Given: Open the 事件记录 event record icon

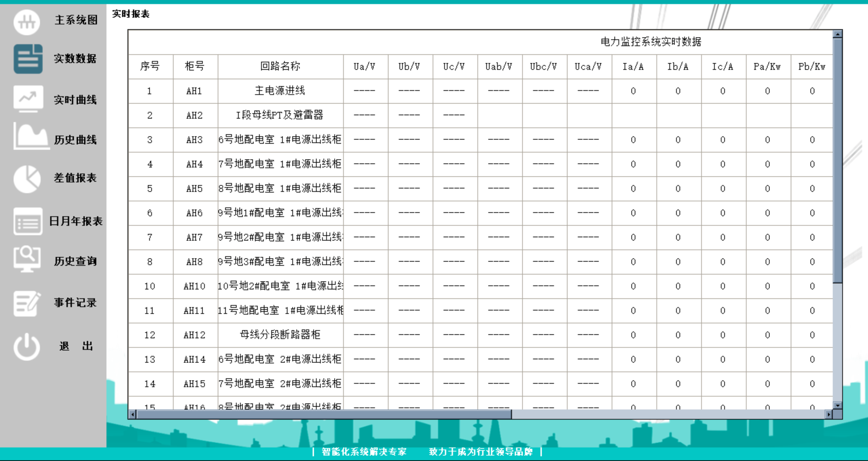Looking at the screenshot, I should pyautogui.click(x=27, y=303).
